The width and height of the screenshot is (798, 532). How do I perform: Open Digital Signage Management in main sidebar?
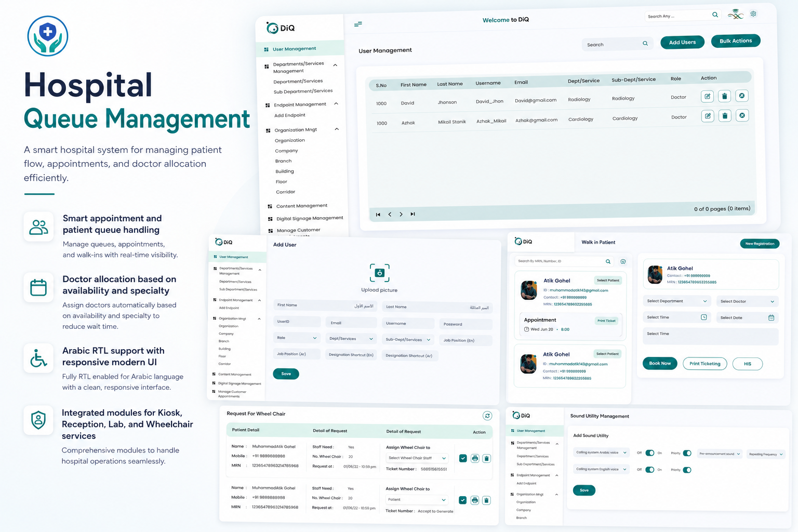[x=309, y=218]
